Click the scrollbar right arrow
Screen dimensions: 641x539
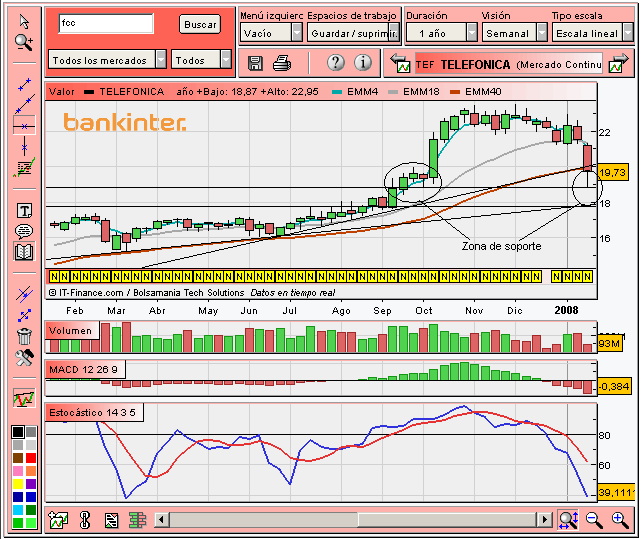544,520
